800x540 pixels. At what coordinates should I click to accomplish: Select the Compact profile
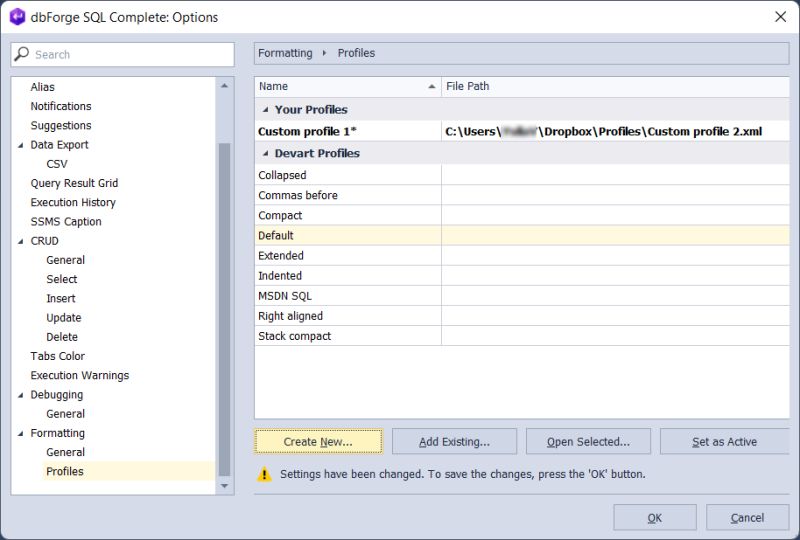[x=521, y=215]
